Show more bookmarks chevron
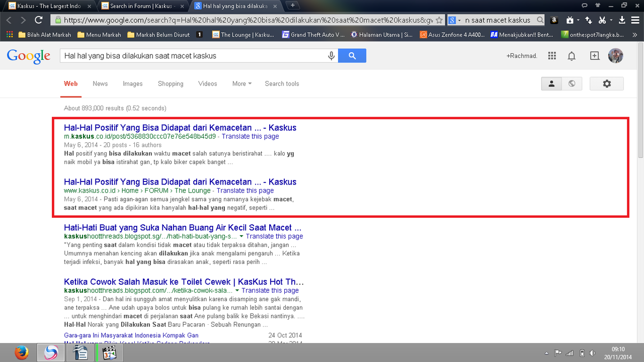This screenshot has height=362, width=644. [x=634, y=35]
